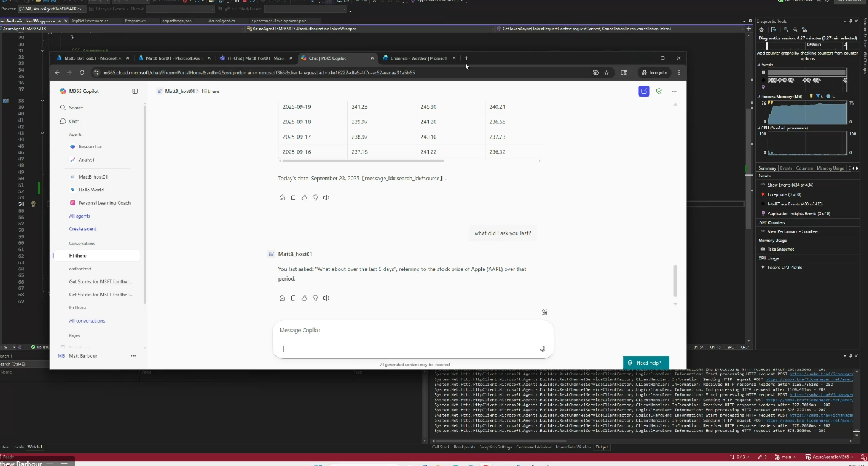The height and width of the screenshot is (466, 868).
Task: Open the appsettings.json editor tab
Action: click(177, 21)
